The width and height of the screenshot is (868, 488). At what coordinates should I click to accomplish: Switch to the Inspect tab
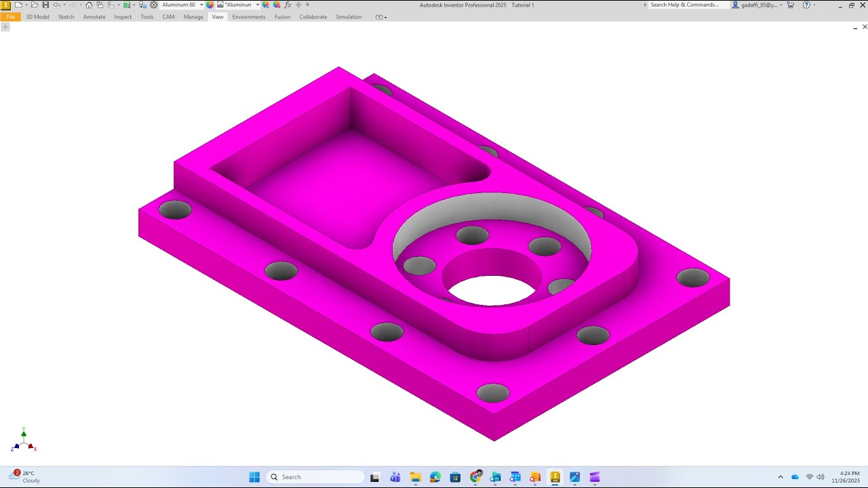click(x=123, y=17)
